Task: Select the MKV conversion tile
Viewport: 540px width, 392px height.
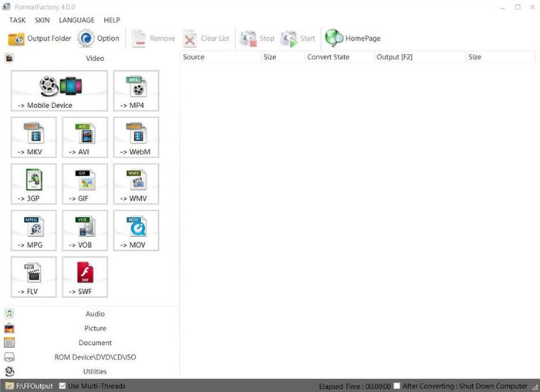Action: (34, 137)
